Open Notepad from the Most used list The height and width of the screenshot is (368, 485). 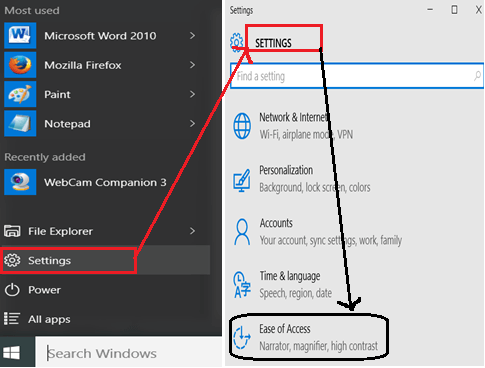(x=100, y=124)
